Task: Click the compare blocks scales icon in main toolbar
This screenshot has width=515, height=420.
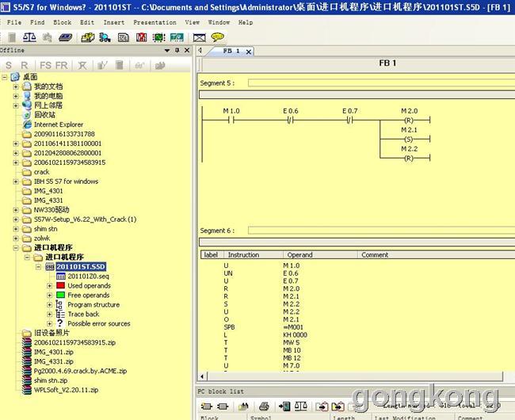Action: 29,37
